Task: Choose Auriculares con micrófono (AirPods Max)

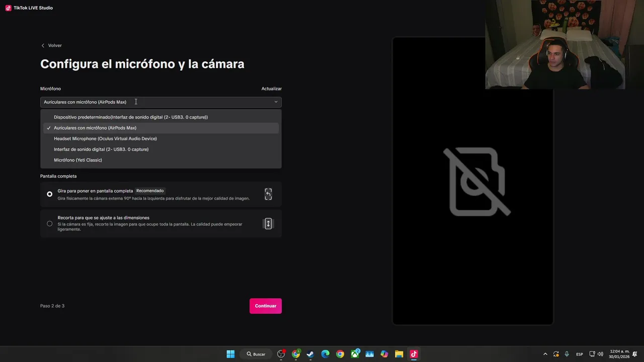Action: pos(161,128)
